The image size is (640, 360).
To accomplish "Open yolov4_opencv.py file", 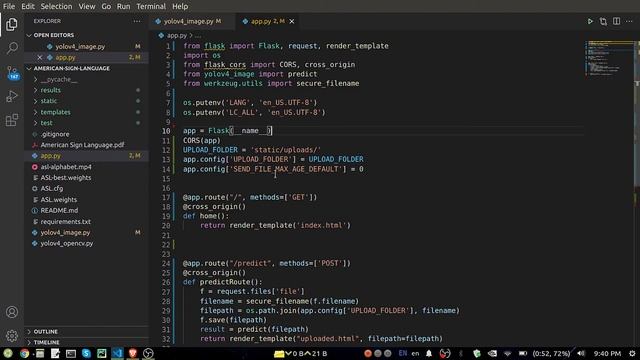I will coord(67,243).
